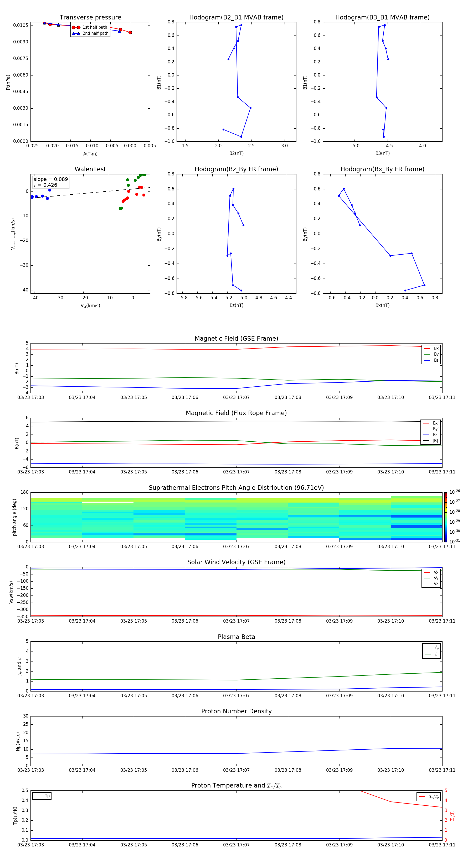Viewport: 473px width, 868px height.
Task: Click the 'r = 0.426' annotation
Action: [x=45, y=185]
